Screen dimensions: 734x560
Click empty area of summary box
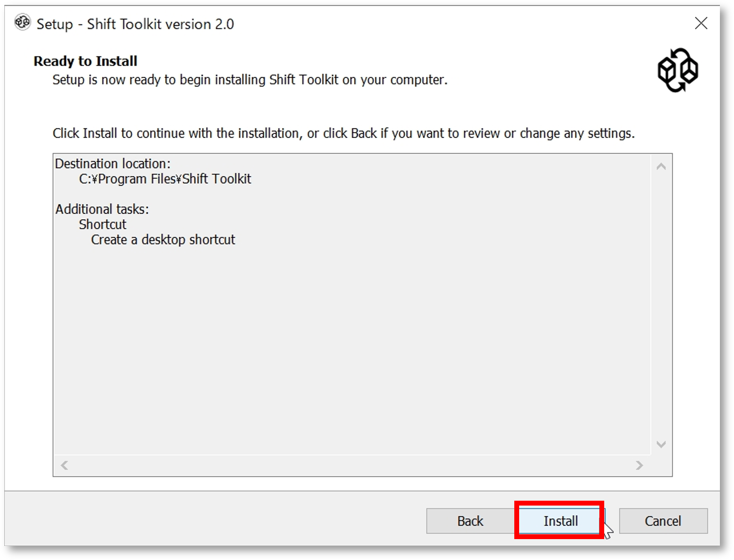click(x=352, y=350)
